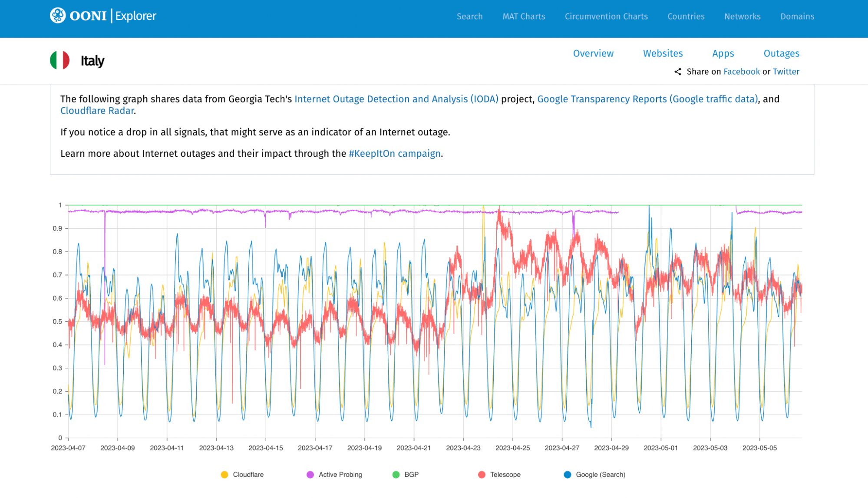The image size is (868, 498).
Task: Click the OONI octopus logo icon
Action: coord(57,16)
